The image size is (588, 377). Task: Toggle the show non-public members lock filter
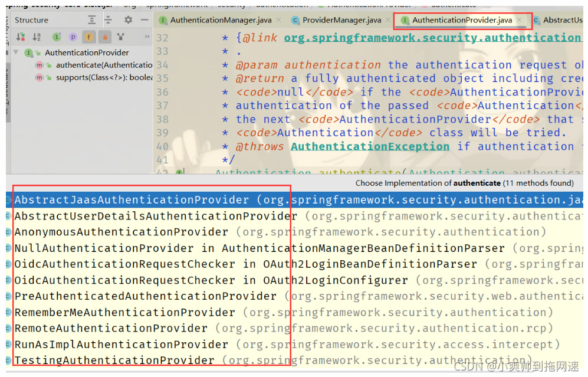(x=105, y=37)
